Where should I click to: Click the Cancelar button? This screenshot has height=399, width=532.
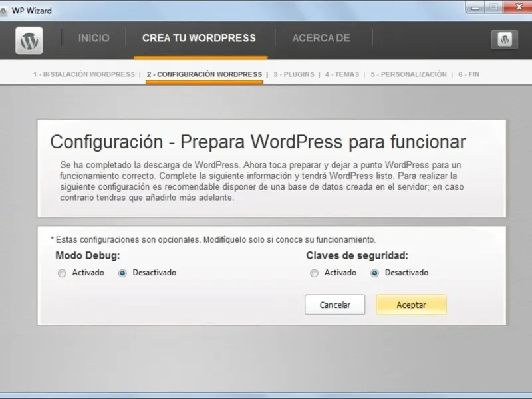[x=335, y=305]
